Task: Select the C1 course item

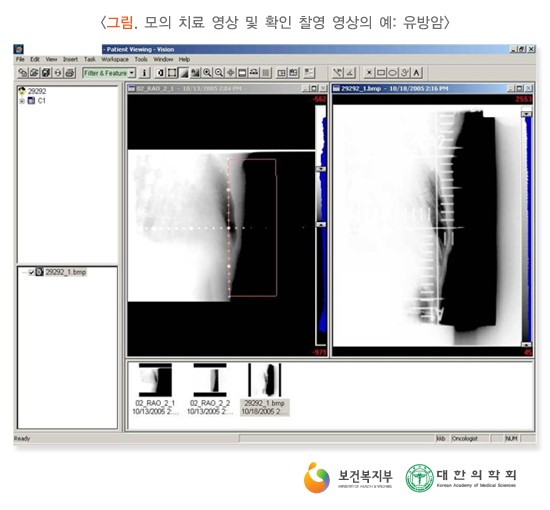Action: (x=41, y=101)
